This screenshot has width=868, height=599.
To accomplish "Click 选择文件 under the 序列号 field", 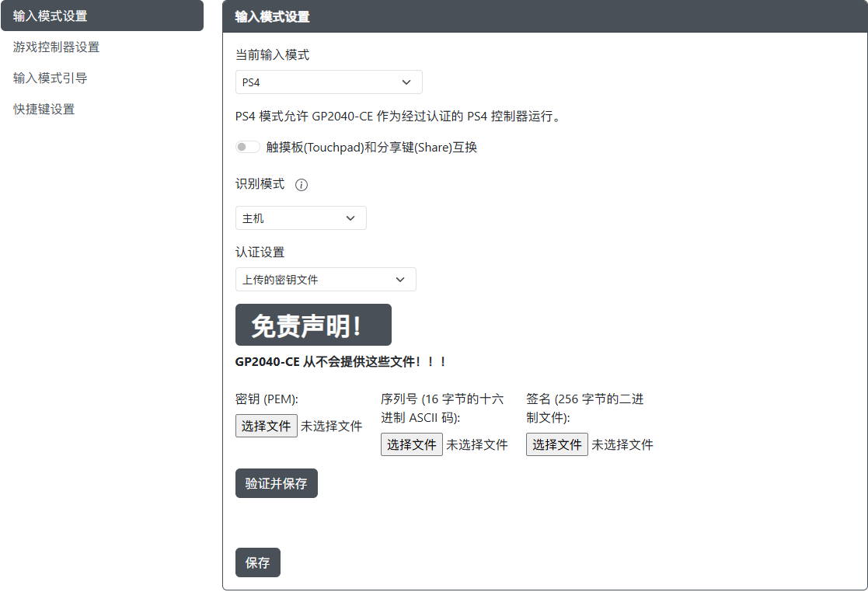I will point(411,444).
